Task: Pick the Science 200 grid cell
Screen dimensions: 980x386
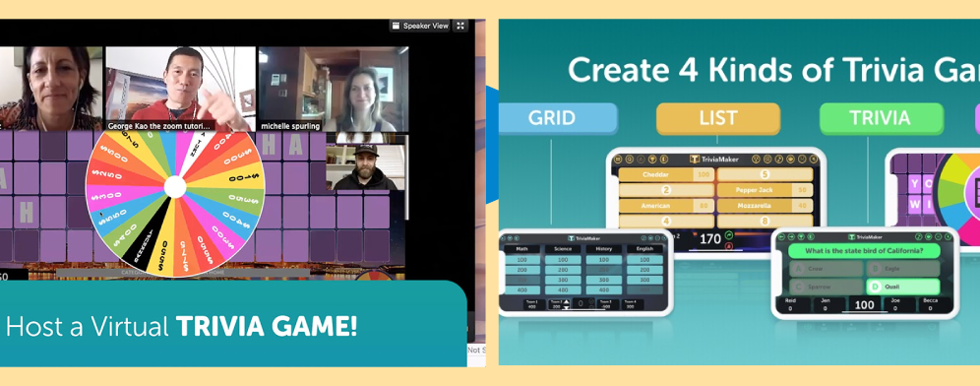Action: coord(563,270)
